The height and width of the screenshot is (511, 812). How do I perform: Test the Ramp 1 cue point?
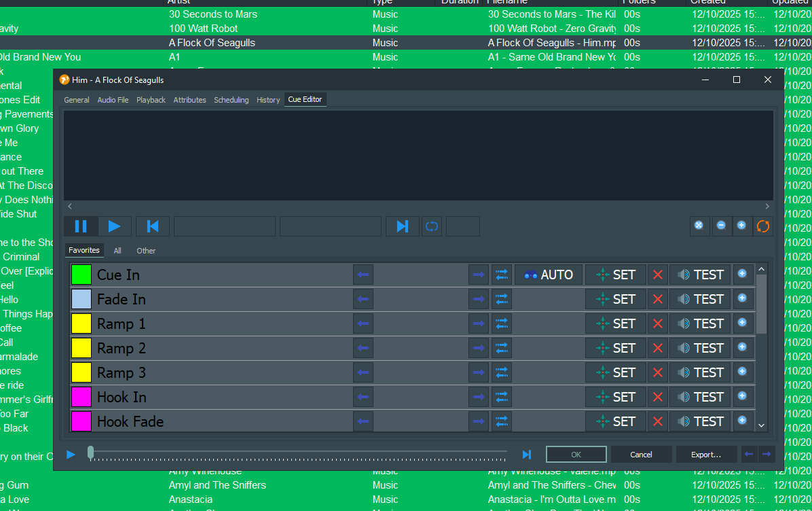[700, 323]
